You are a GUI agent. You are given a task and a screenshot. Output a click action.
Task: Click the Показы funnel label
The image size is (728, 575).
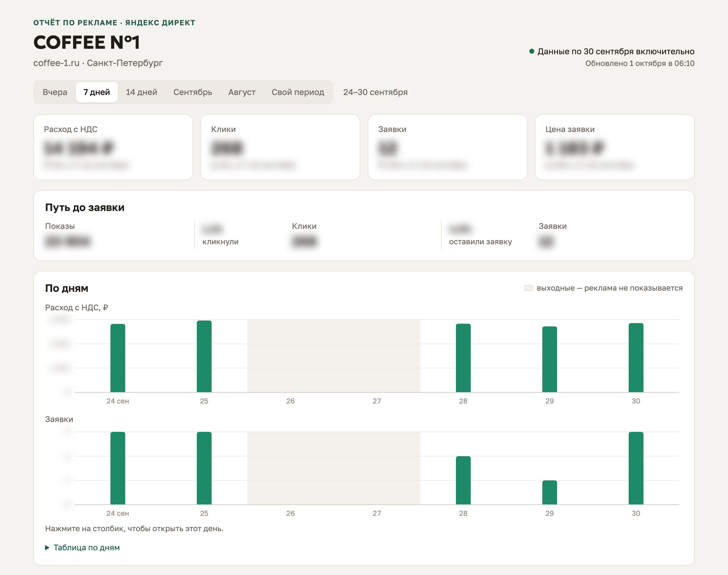(60, 226)
